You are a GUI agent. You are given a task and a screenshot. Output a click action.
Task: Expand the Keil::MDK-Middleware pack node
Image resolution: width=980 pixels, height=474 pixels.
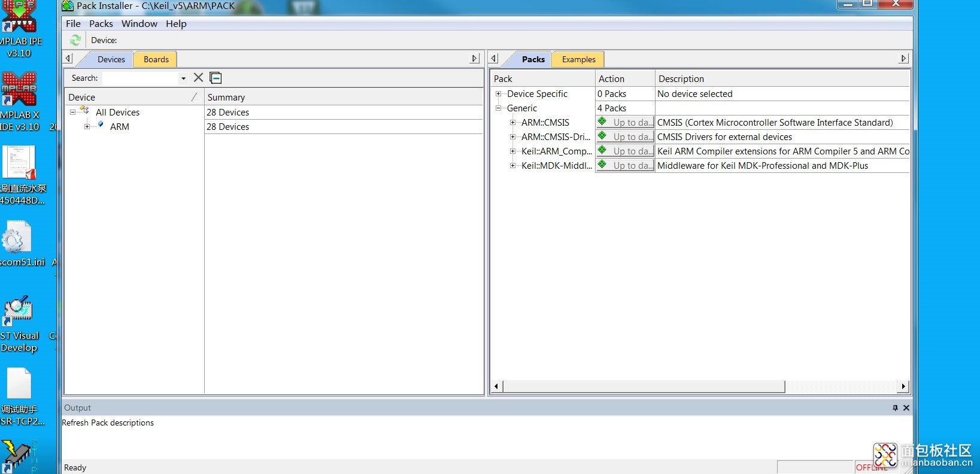tap(512, 166)
